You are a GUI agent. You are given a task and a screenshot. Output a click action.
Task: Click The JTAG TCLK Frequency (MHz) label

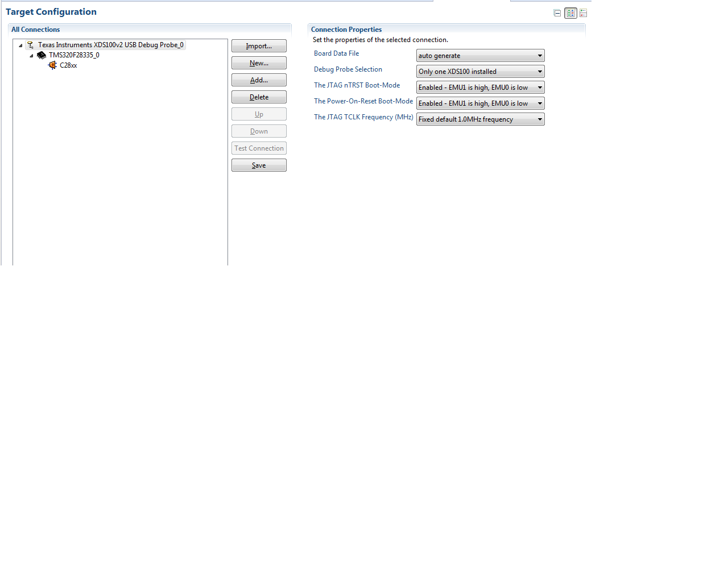click(x=363, y=117)
